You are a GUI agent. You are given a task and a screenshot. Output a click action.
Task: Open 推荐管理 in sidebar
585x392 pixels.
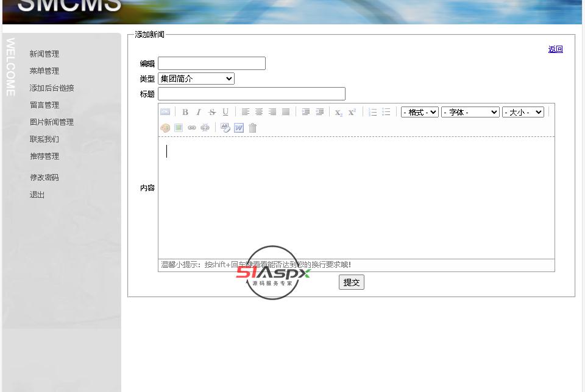click(44, 156)
